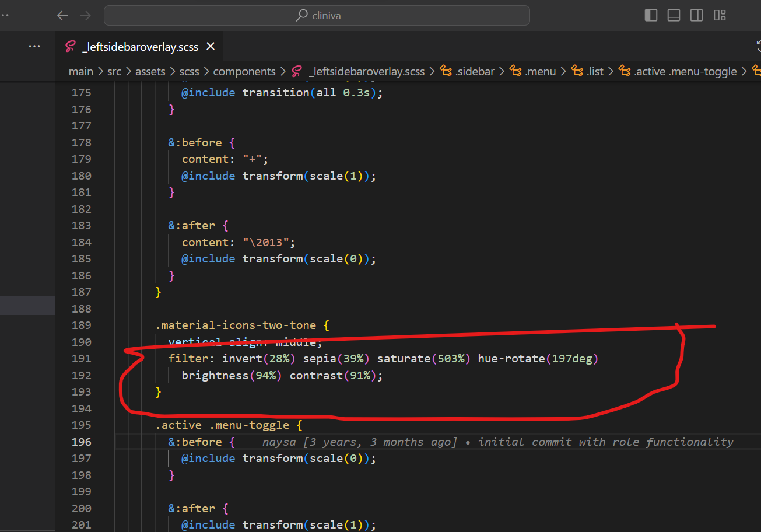The width and height of the screenshot is (761, 532).
Task: Click line number 196 in the gutter
Action: (x=81, y=442)
